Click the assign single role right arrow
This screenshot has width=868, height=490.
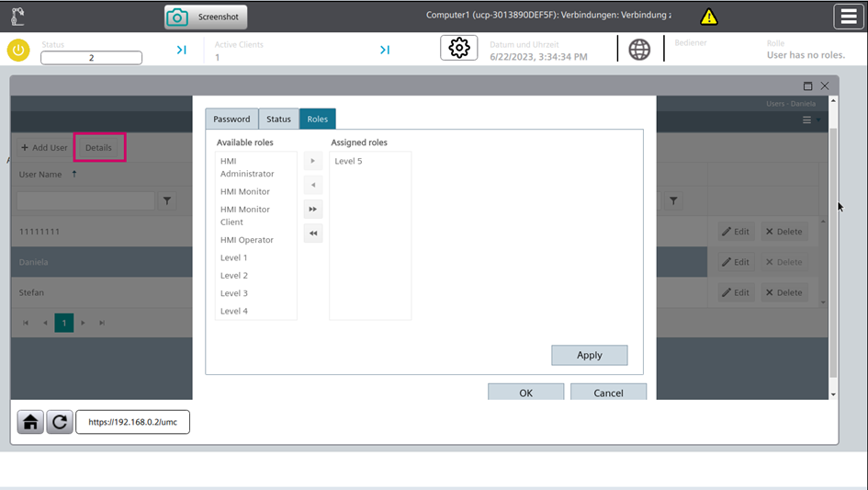pyautogui.click(x=313, y=161)
